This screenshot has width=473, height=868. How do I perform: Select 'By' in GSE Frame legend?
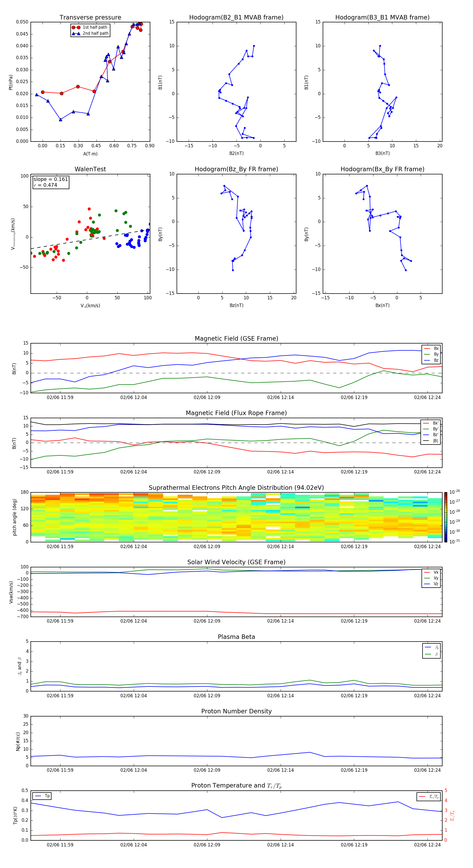pos(431,354)
